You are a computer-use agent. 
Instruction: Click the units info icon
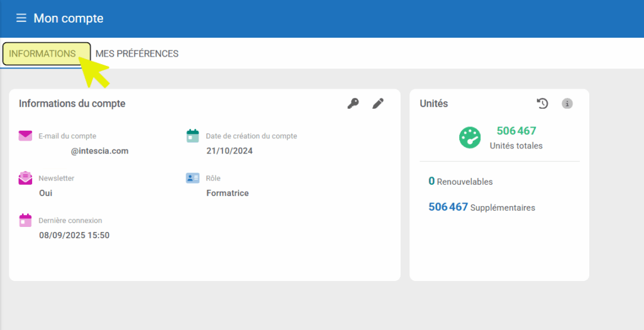point(567,104)
